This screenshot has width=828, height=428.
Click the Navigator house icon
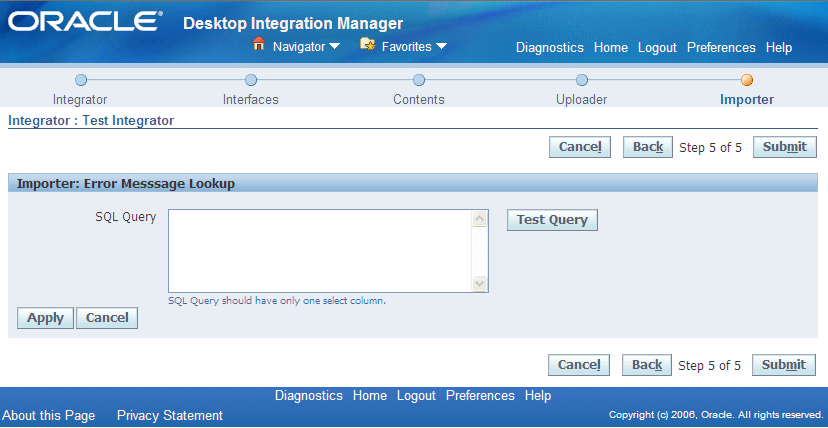pos(259,44)
